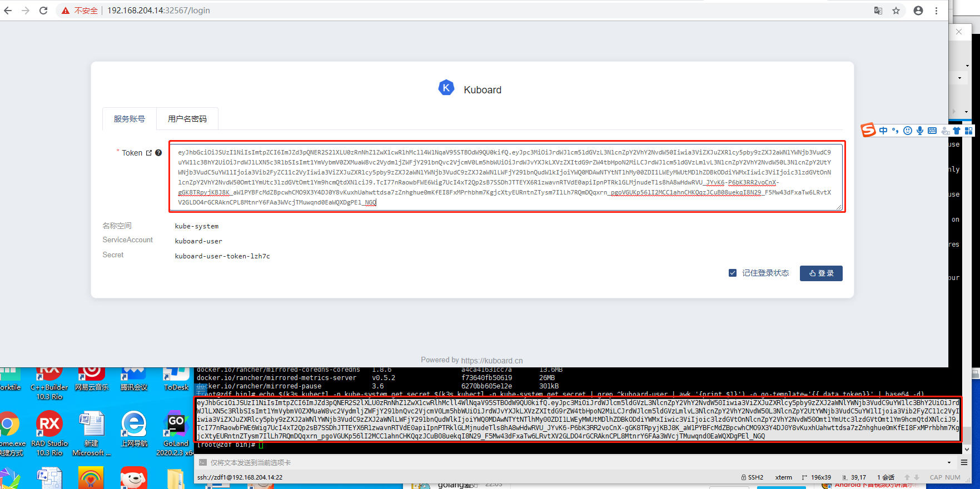The image size is (980, 489).
Task: Click the 196x39 terminal size indicator
Action: click(x=816, y=477)
